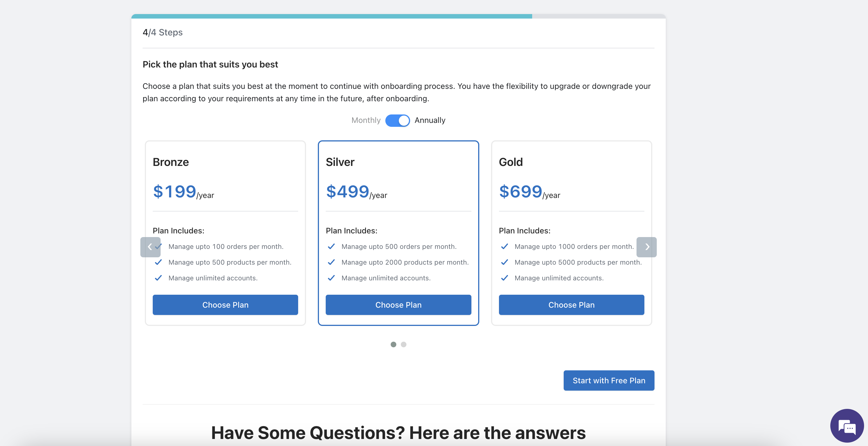Choose the Silver plan

coord(398,305)
